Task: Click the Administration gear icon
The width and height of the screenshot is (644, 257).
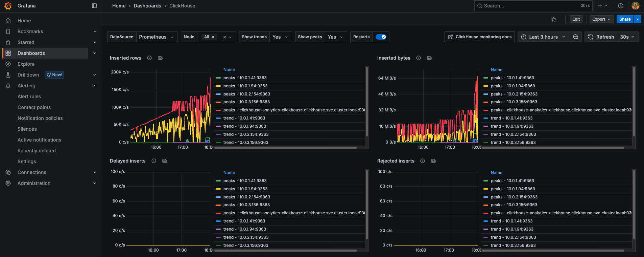Action: (x=8, y=183)
